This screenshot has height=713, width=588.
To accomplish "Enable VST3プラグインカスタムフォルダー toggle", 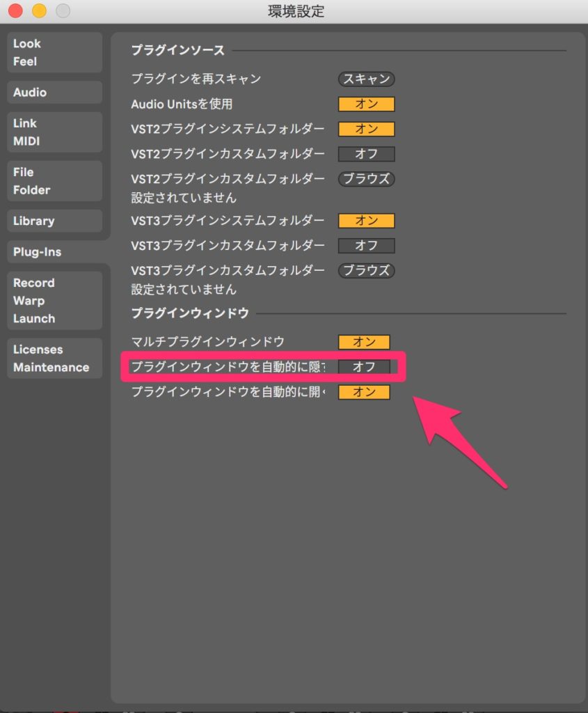I will pos(366,246).
